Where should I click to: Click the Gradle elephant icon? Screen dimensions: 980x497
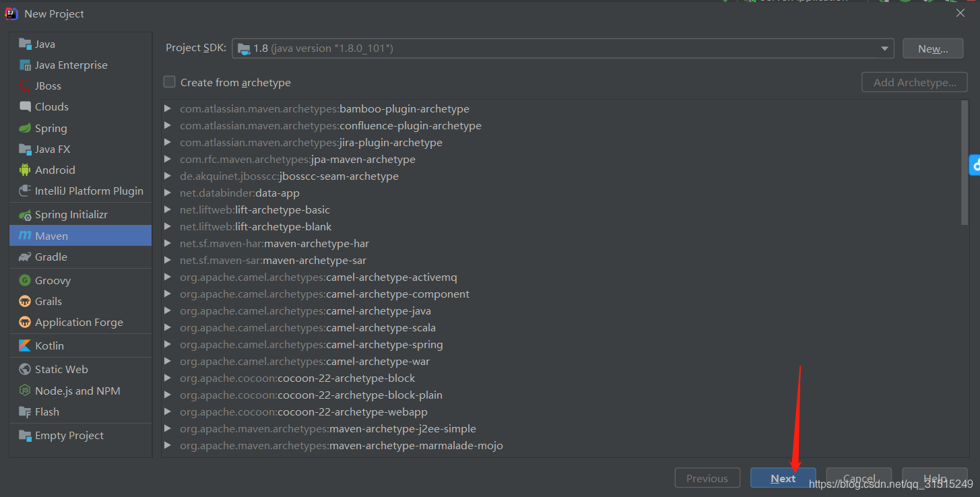25,257
